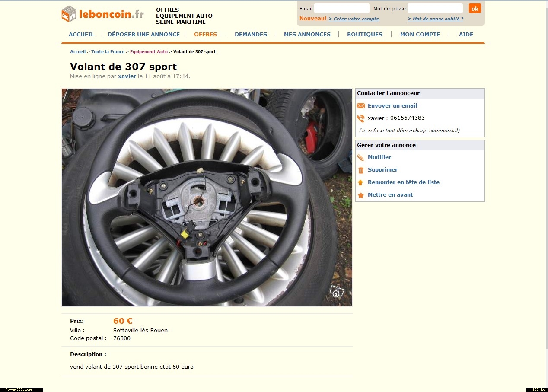
Task: Click the envelope icon beside Envoyer un email
Action: (360, 106)
